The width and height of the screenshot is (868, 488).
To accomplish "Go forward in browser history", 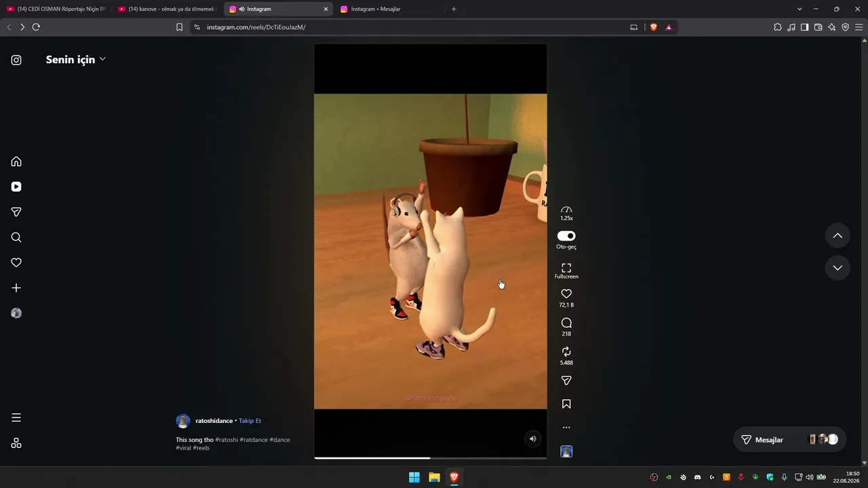I will click(22, 27).
